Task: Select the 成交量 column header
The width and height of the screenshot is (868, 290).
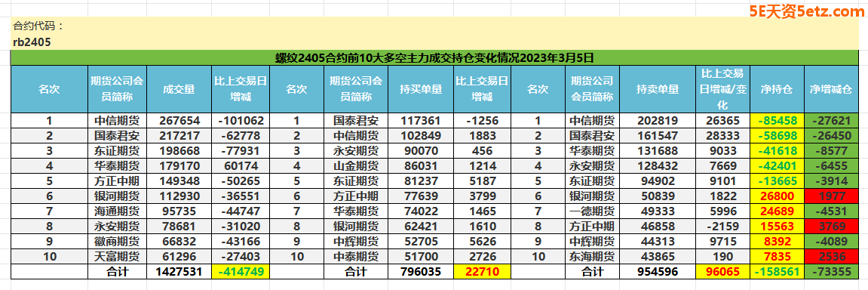Action: pos(179,89)
